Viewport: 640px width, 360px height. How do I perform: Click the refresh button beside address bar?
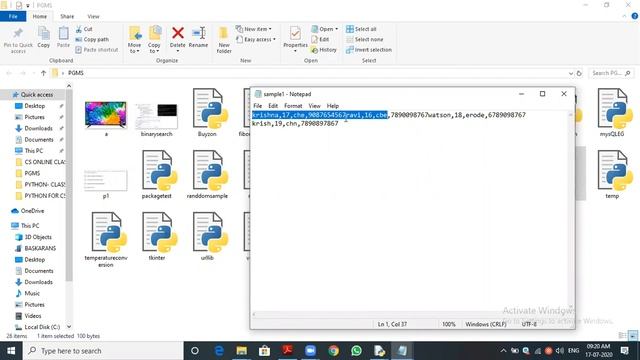click(579, 73)
